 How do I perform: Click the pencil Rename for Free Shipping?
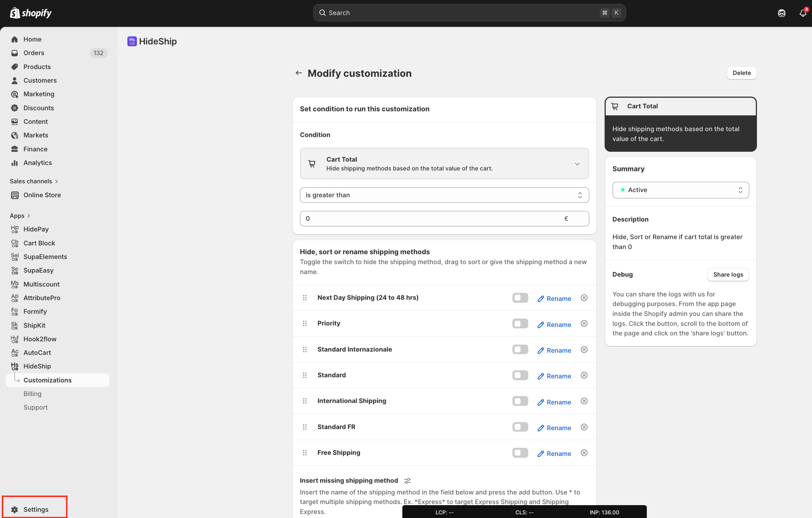(554, 454)
